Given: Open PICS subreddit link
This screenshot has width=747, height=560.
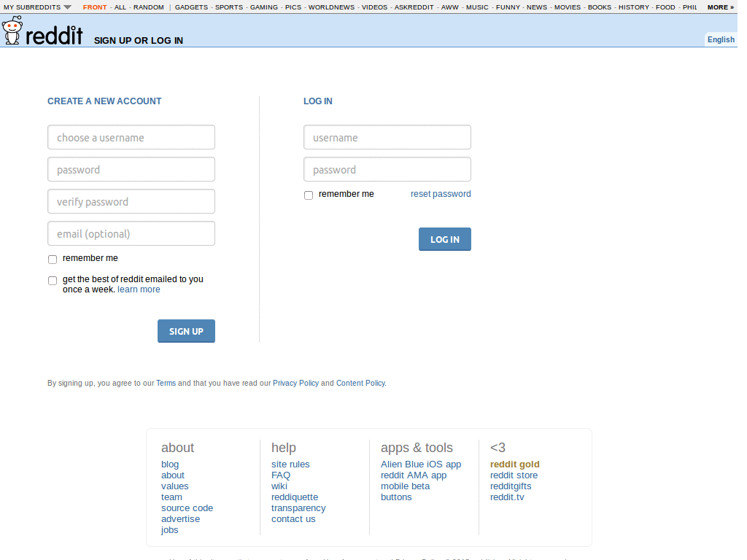Looking at the screenshot, I should click(293, 7).
